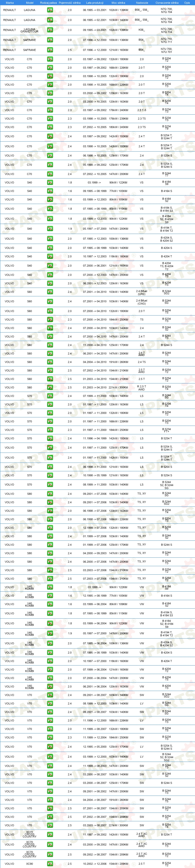Screen dimensions: 195x868
Task: Select the 12.1995 -> 05.2000 V70 years cell
Action: 95,747
